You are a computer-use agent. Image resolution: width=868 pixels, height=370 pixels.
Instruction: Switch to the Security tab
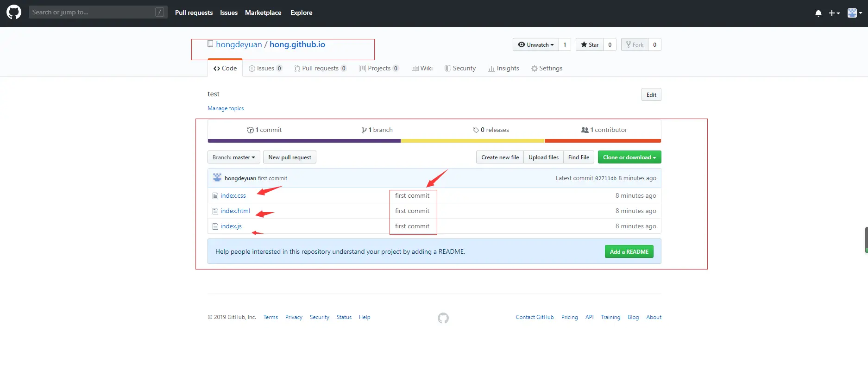[460, 68]
